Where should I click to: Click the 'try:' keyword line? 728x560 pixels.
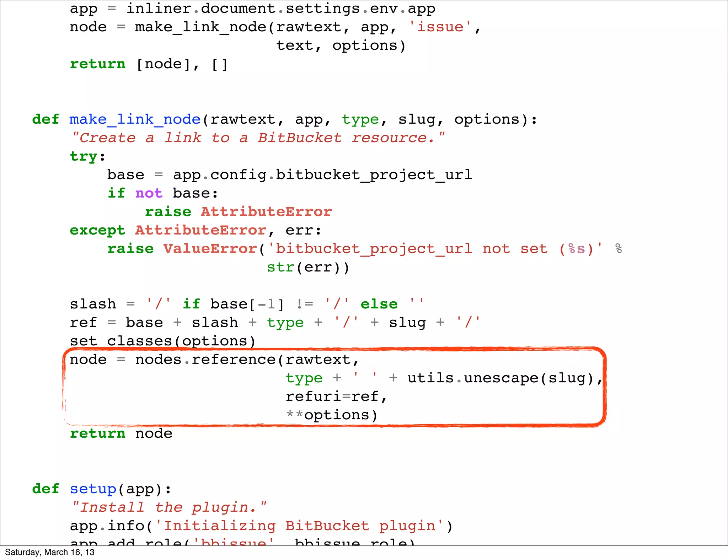coord(87,157)
